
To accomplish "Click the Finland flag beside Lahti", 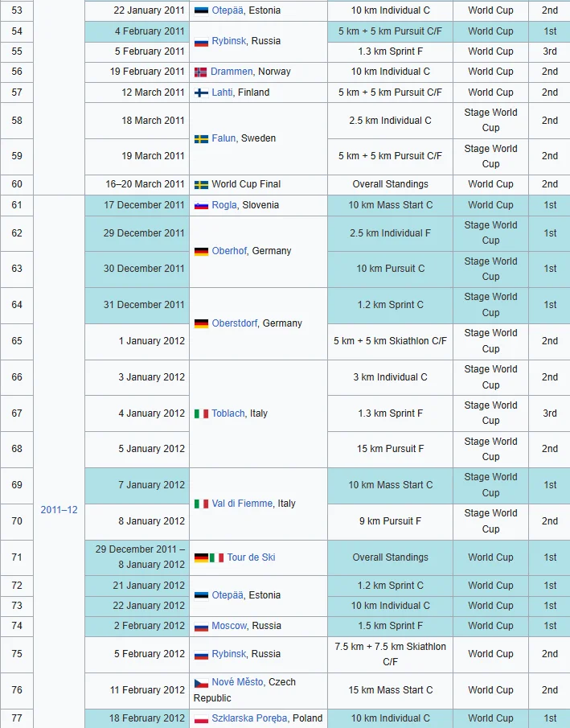I will (201, 93).
